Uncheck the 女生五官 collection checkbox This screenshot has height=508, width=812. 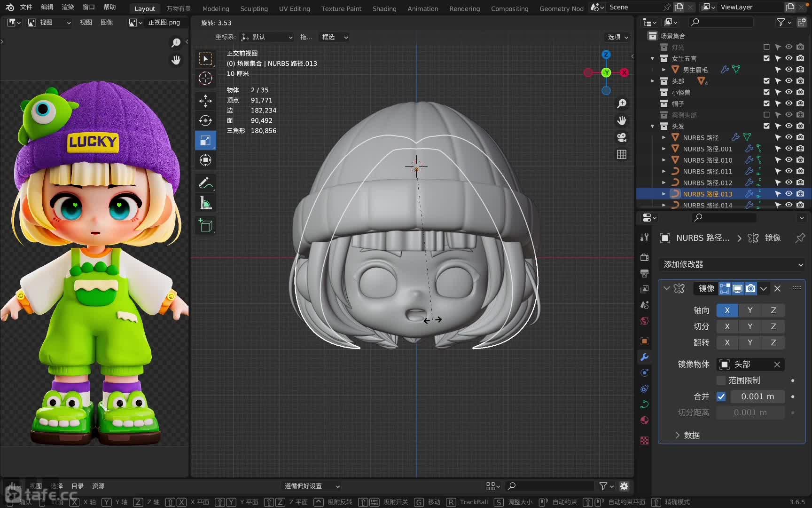[x=766, y=58]
